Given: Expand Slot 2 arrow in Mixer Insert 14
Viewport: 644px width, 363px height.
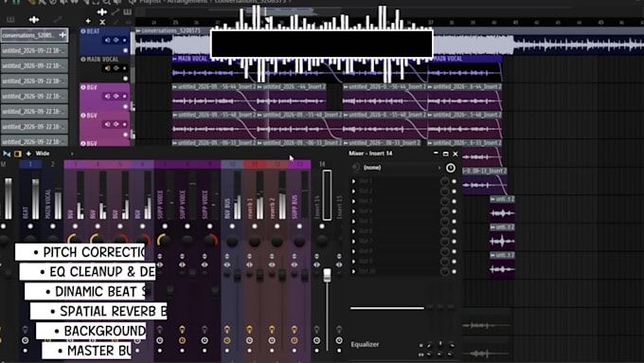Looking at the screenshot, I should (x=353, y=191).
